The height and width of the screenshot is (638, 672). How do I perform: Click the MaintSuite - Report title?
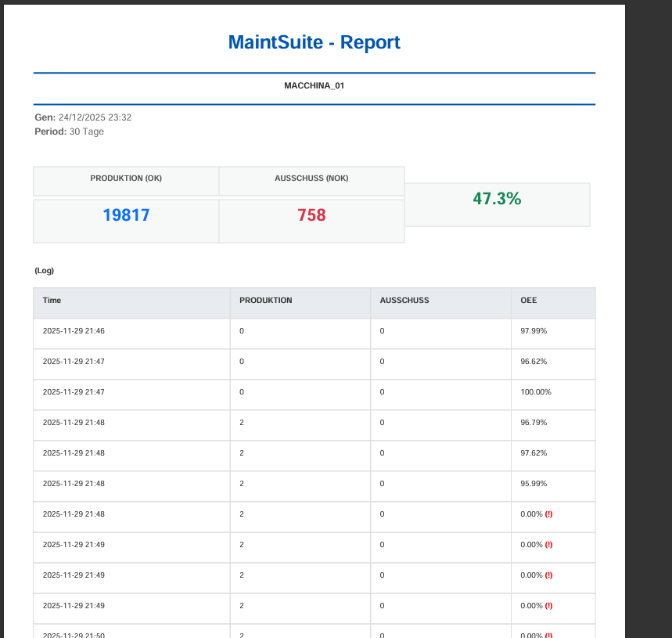(x=314, y=42)
